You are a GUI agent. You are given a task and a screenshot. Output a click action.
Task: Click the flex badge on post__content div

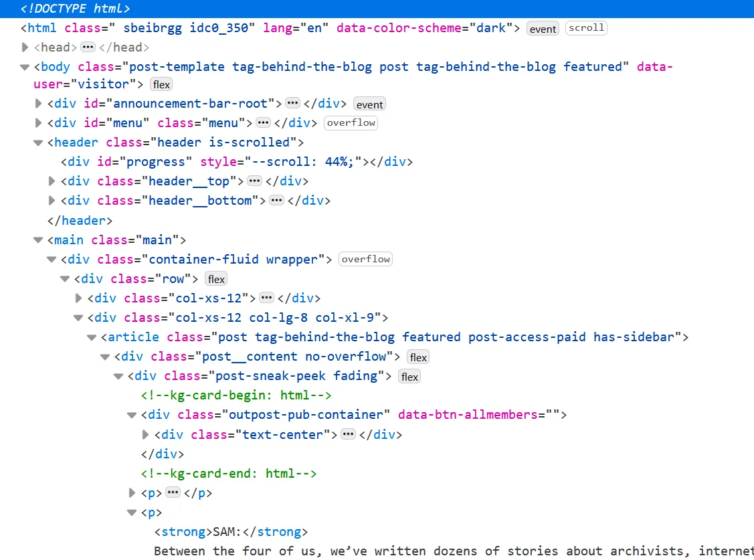417,357
